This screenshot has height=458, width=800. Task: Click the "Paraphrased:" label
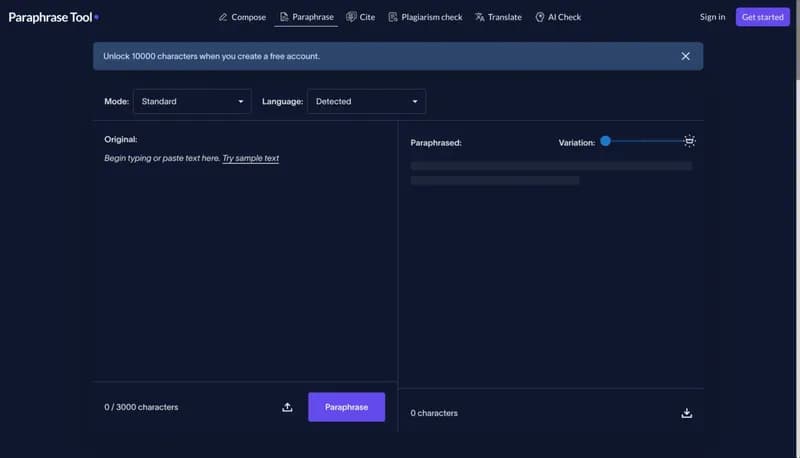pos(436,143)
